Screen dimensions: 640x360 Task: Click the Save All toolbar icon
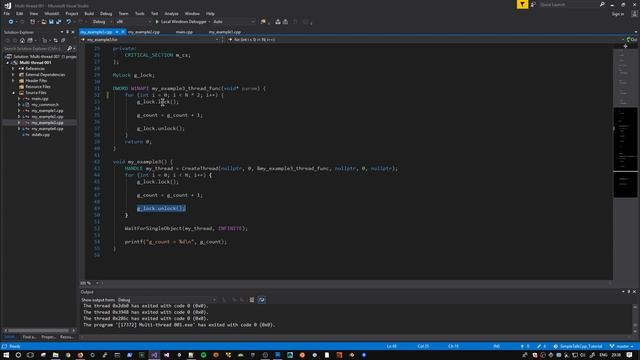[58, 22]
